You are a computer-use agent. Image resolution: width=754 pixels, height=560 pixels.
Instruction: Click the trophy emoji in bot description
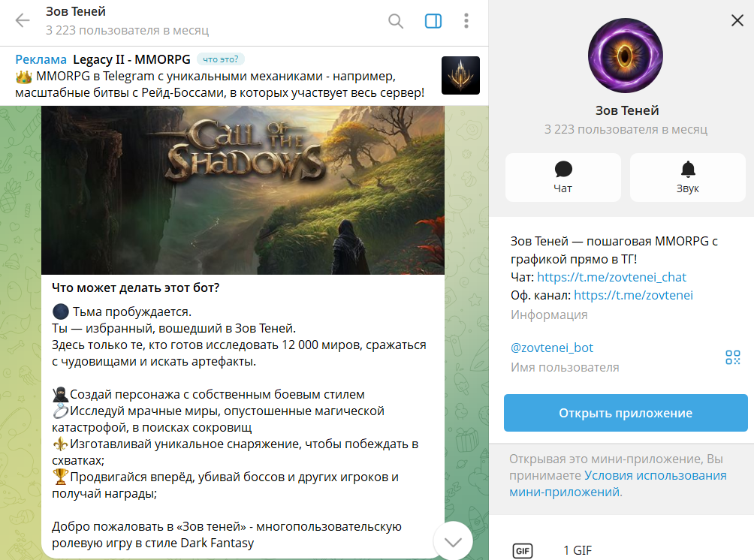(60, 477)
